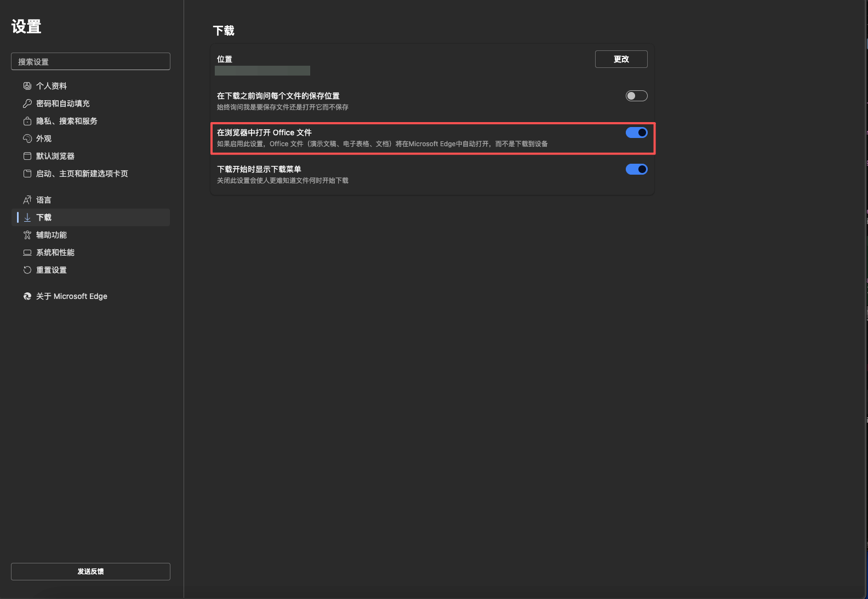
Task: Click the 更改 button for download location
Action: coord(621,59)
